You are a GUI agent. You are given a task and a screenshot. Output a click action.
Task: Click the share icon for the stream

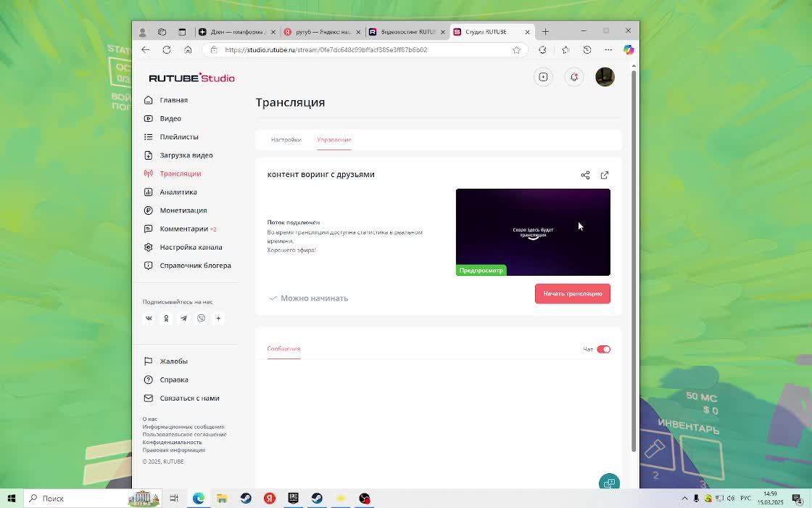click(x=585, y=175)
